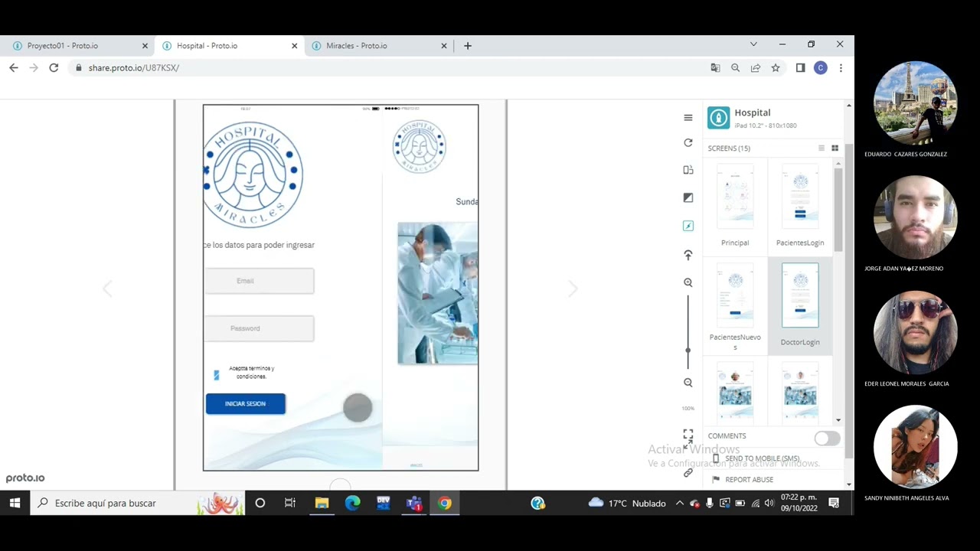Check the accept terms and conditions box
This screenshot has width=980, height=551.
217,375
